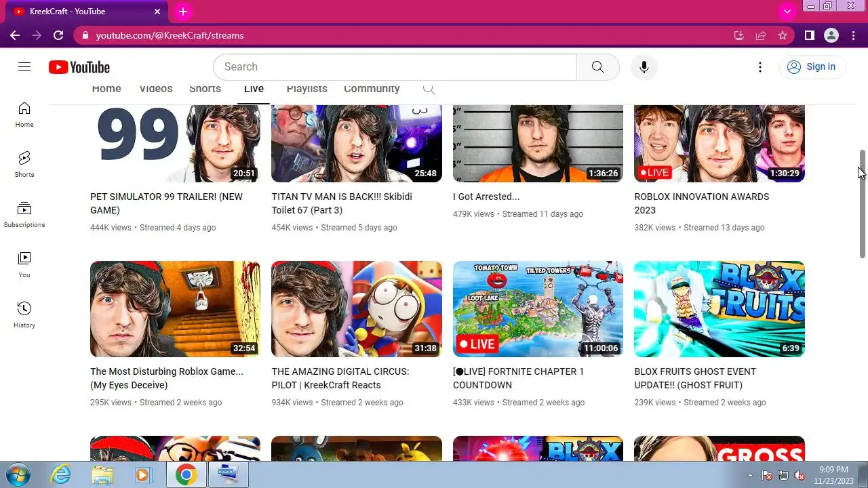The height and width of the screenshot is (488, 868).
Task: Open PET SIMULATOR 99 TRAILER video title
Action: (x=166, y=203)
